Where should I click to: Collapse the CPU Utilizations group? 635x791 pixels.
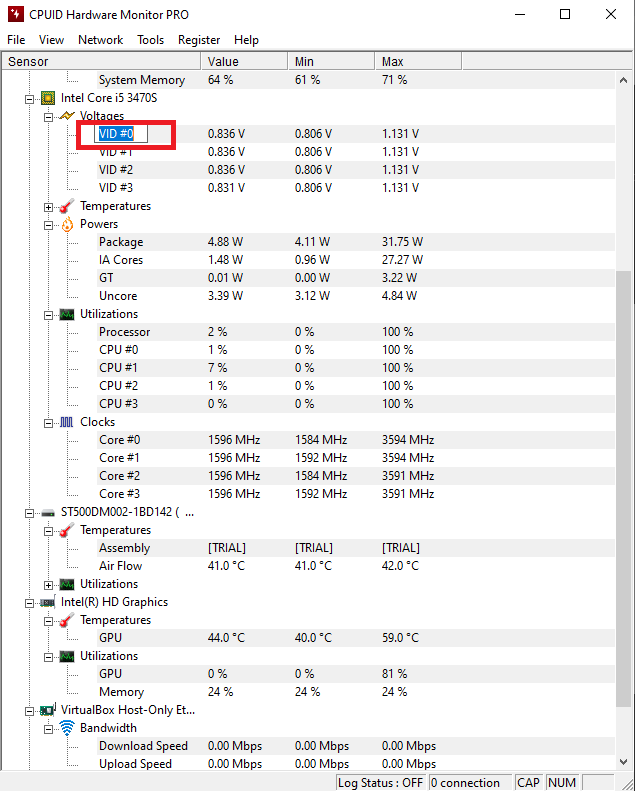click(x=48, y=315)
